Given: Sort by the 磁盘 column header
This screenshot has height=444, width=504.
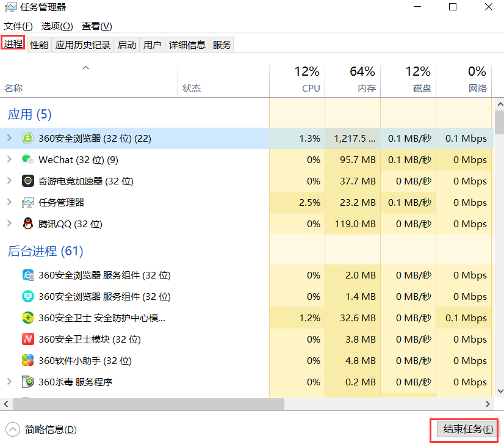Looking at the screenshot, I should 408,81.
